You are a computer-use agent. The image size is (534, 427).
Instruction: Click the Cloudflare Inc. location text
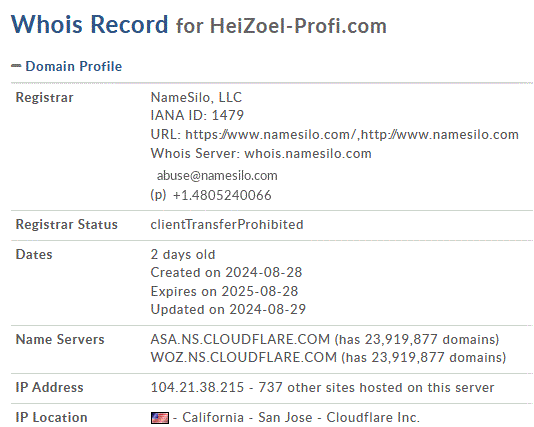click(373, 417)
